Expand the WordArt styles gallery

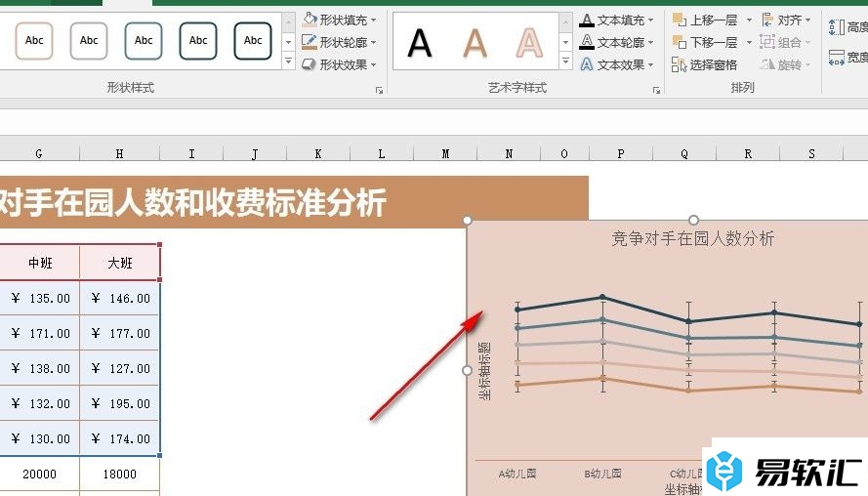pyautogui.click(x=565, y=61)
